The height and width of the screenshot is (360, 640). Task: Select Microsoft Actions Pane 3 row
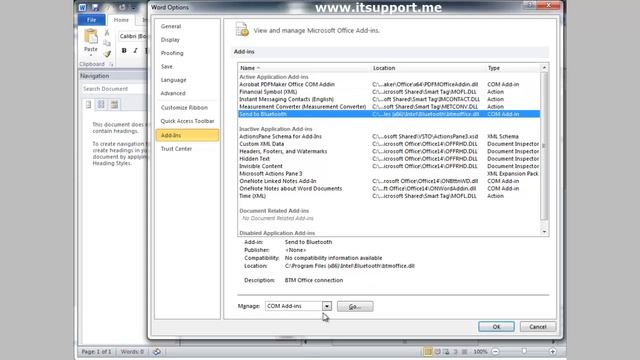389,173
